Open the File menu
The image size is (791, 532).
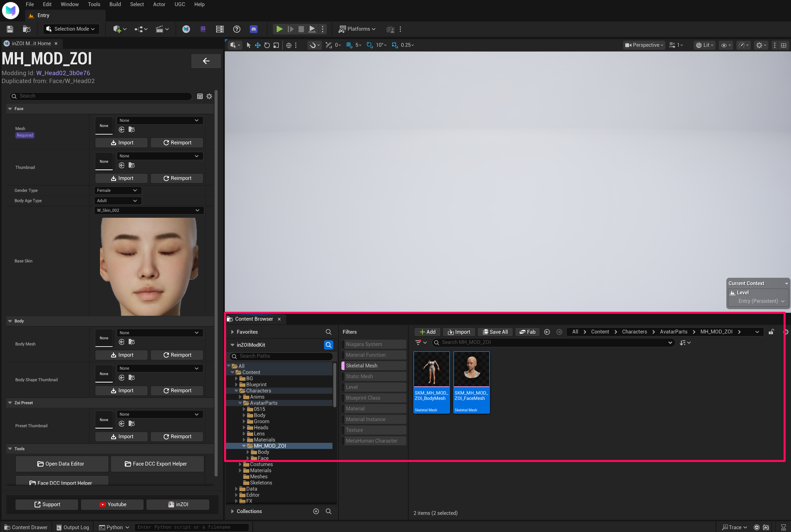click(30, 4)
